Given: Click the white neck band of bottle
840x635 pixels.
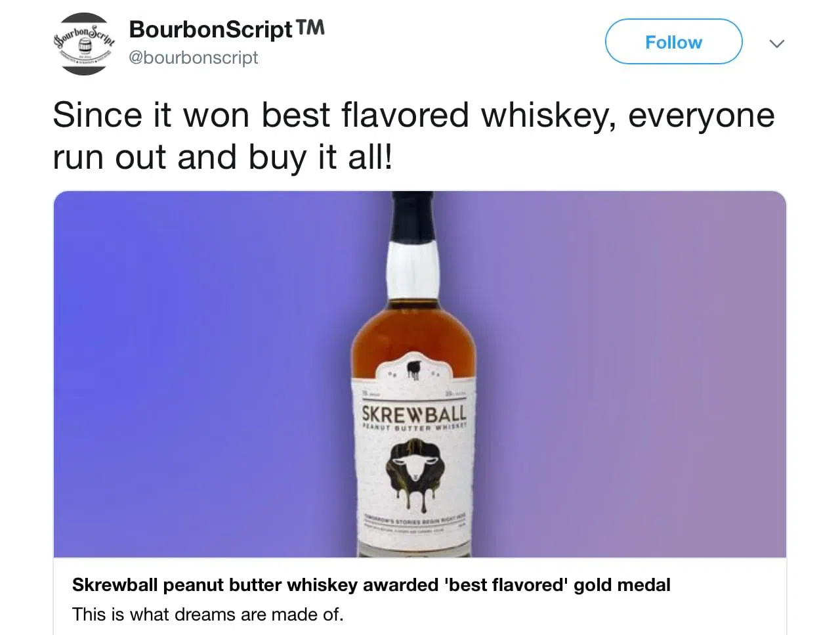Looking at the screenshot, I should [413, 271].
